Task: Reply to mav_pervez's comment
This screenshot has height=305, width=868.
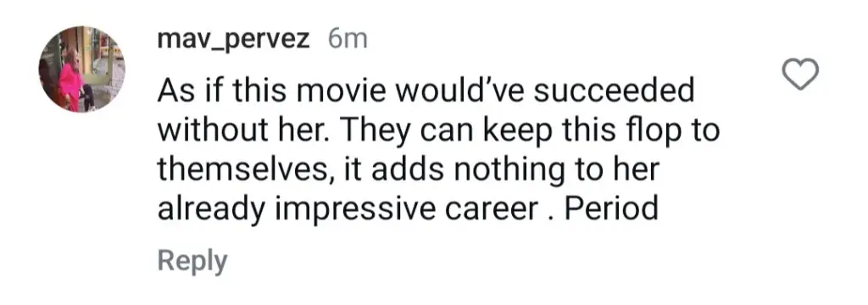Action: (192, 261)
